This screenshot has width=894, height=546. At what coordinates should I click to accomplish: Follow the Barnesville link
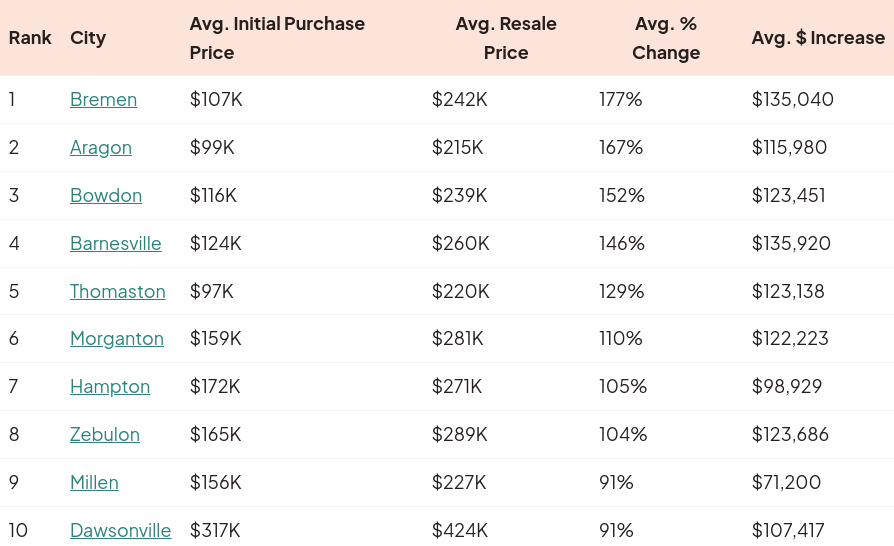pos(116,243)
